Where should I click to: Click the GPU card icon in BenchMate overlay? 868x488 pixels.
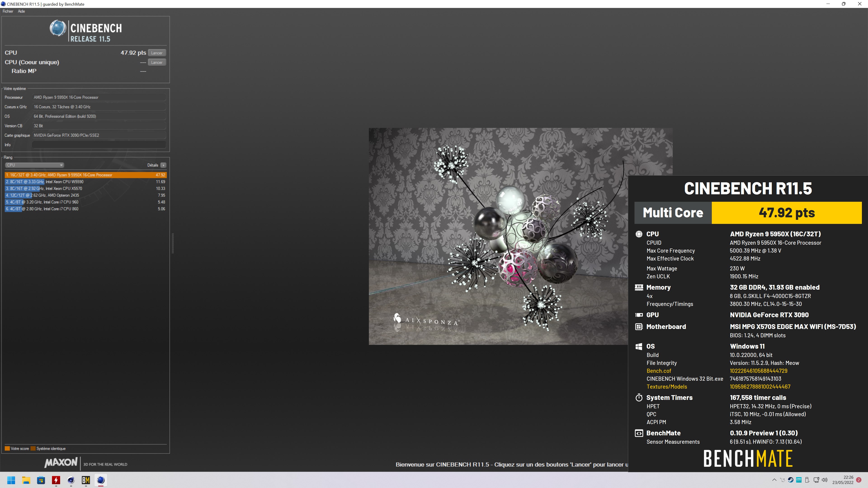coord(639,315)
